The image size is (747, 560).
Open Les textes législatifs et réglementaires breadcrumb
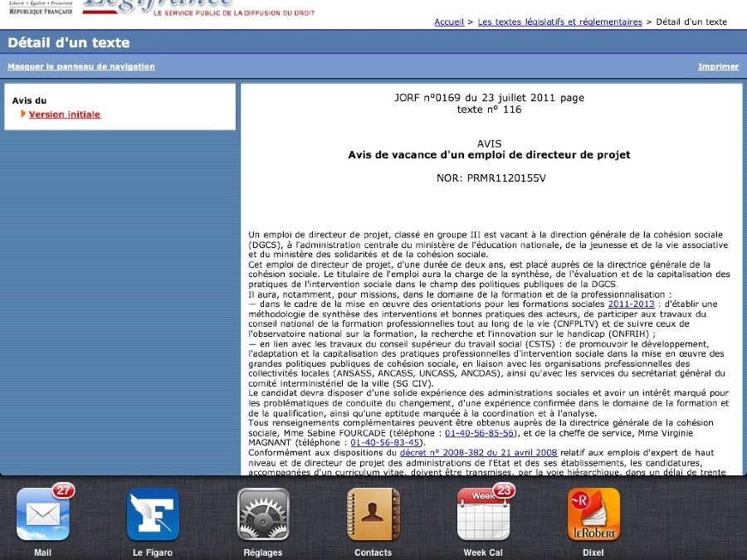pyautogui.click(x=559, y=22)
